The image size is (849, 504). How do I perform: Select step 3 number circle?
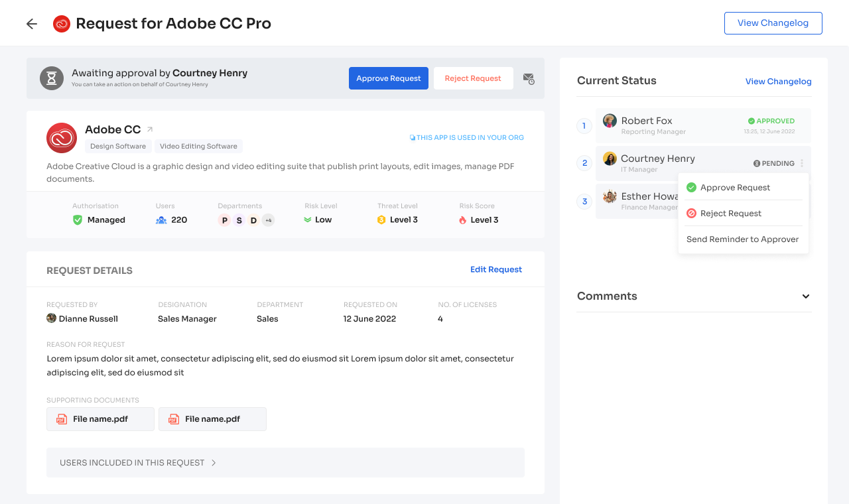tap(584, 201)
